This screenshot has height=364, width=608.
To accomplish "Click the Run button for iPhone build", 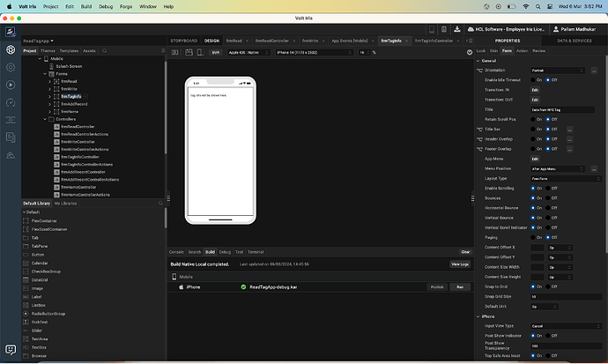I will pos(460,287).
